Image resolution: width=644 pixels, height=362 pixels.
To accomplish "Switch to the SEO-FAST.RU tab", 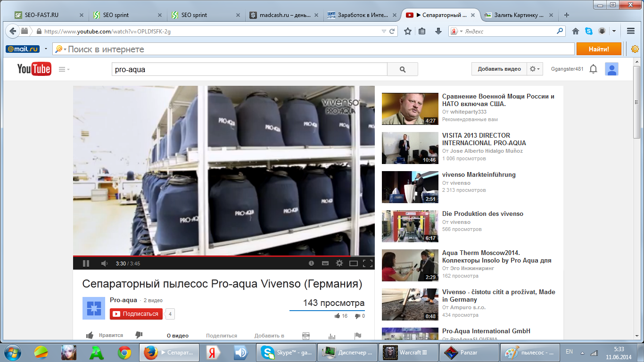I will click(x=49, y=15).
